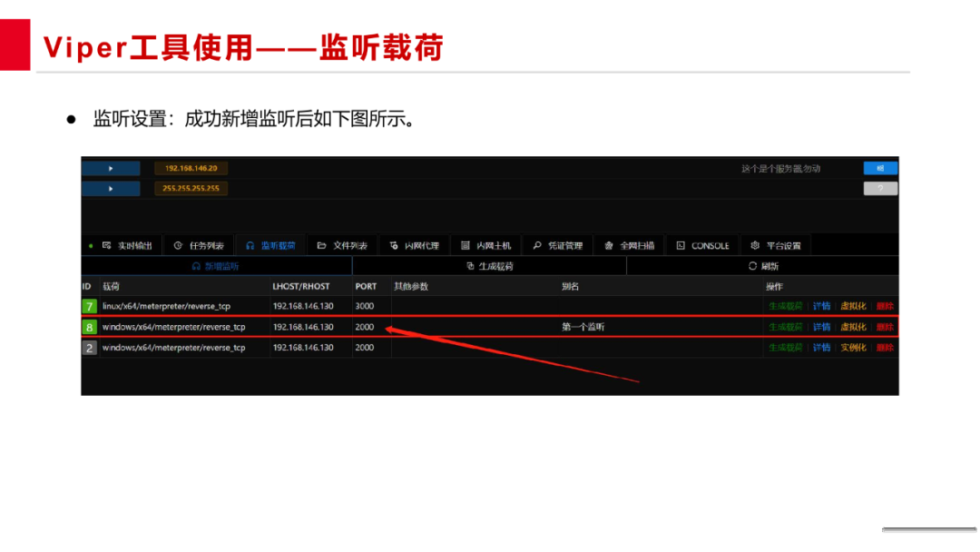Open the CONSOLE tab
The image size is (980, 552).
pos(703,246)
